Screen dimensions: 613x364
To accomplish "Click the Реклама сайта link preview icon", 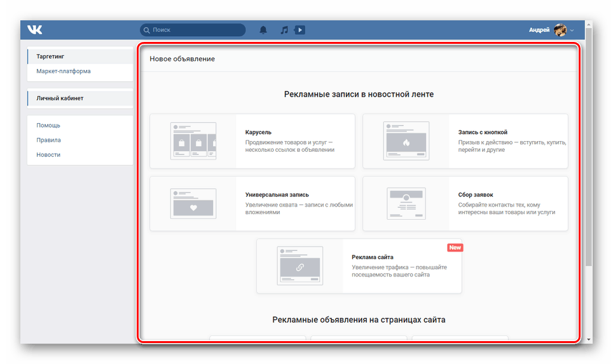I will [300, 266].
